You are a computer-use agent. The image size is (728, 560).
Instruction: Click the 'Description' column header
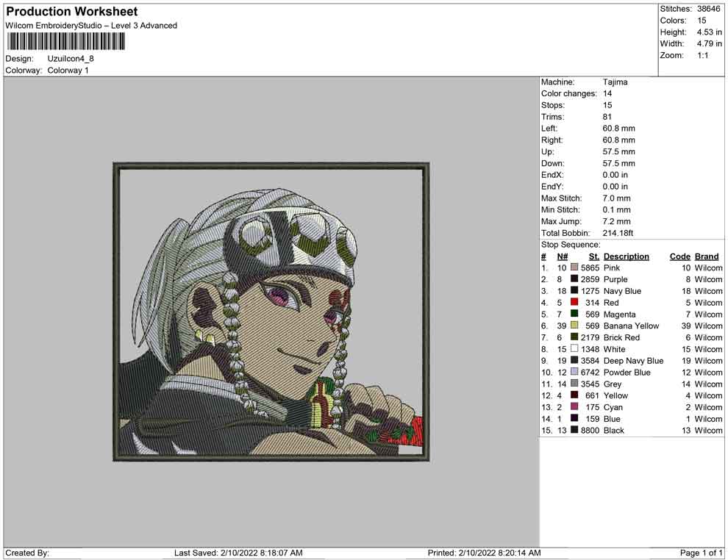pos(627,256)
